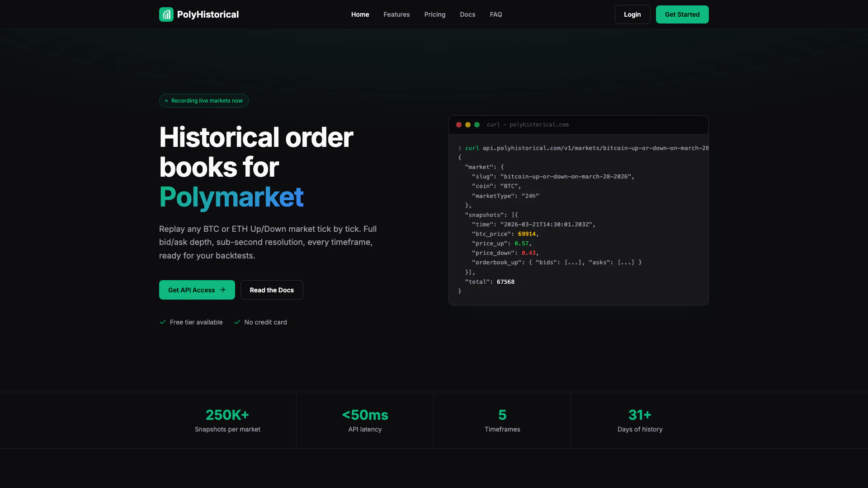Click the red dot in terminal window
This screenshot has width=868, height=488.
459,125
